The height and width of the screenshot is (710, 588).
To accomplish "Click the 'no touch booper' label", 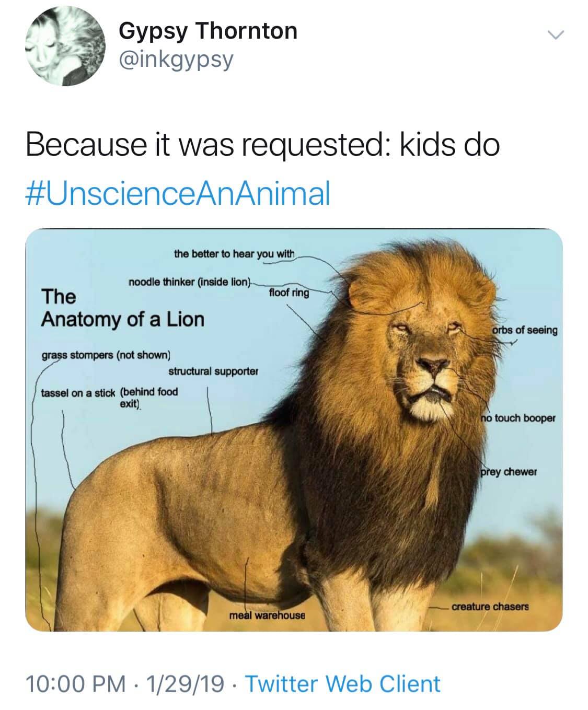I will tap(518, 418).
